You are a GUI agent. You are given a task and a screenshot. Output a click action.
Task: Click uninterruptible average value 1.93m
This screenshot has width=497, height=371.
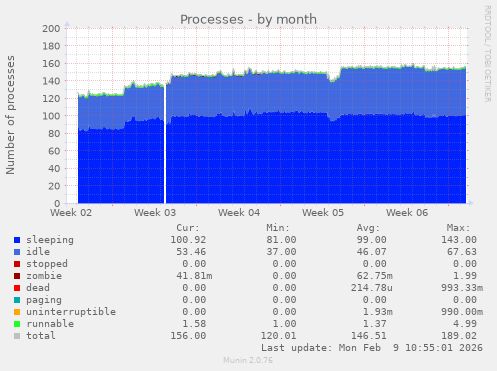[377, 312]
